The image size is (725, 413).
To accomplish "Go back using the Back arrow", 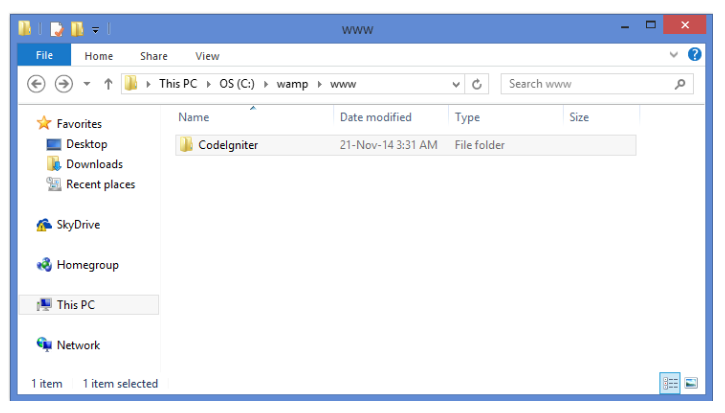I will [36, 84].
